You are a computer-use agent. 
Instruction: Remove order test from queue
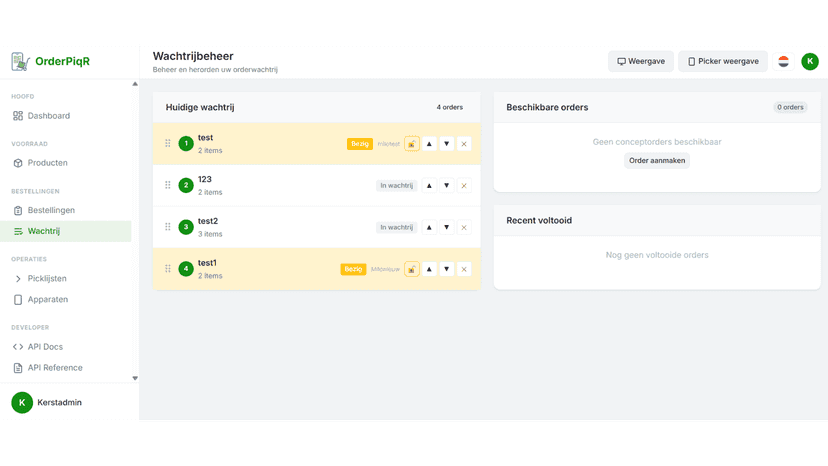coord(464,144)
